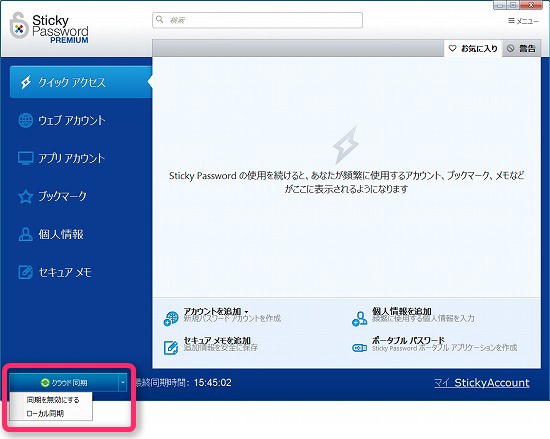550x439 pixels.
Task: Click the monitor icon for app accounts
Action: [x=26, y=158]
